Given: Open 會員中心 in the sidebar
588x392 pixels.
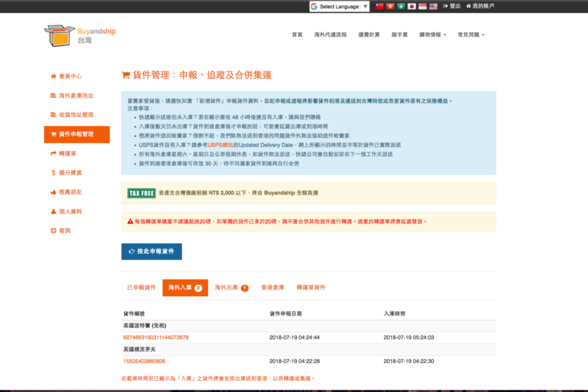Looking at the screenshot, I should [70, 76].
